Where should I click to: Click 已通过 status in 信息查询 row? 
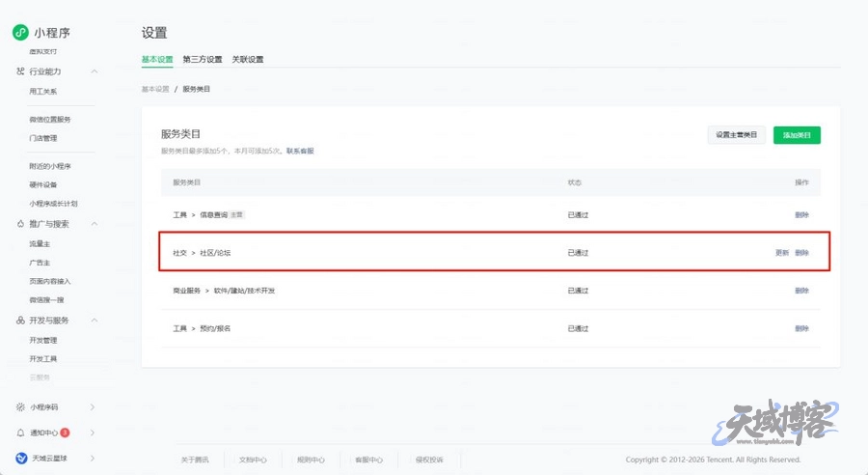click(578, 215)
